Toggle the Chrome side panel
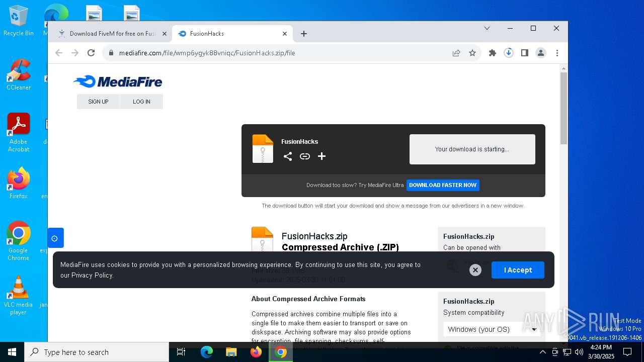Screen dimensions: 644x362 (525, 53)
